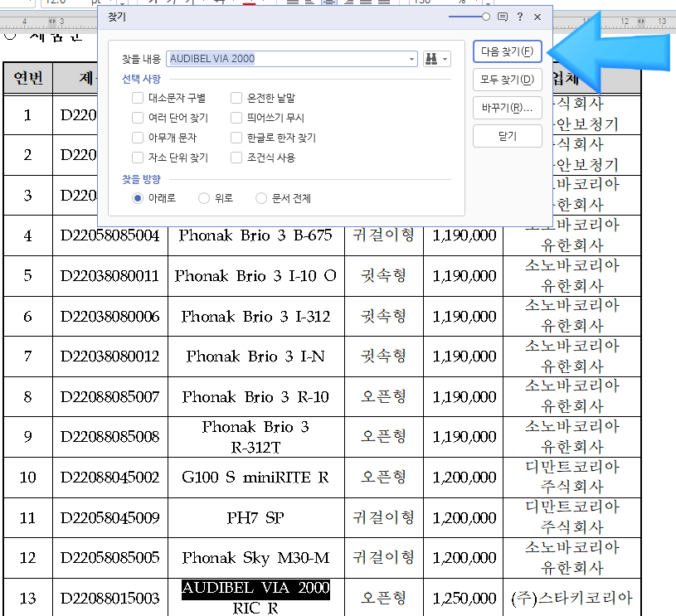Click product code D22088085008 in row 9

pyautogui.click(x=110, y=437)
